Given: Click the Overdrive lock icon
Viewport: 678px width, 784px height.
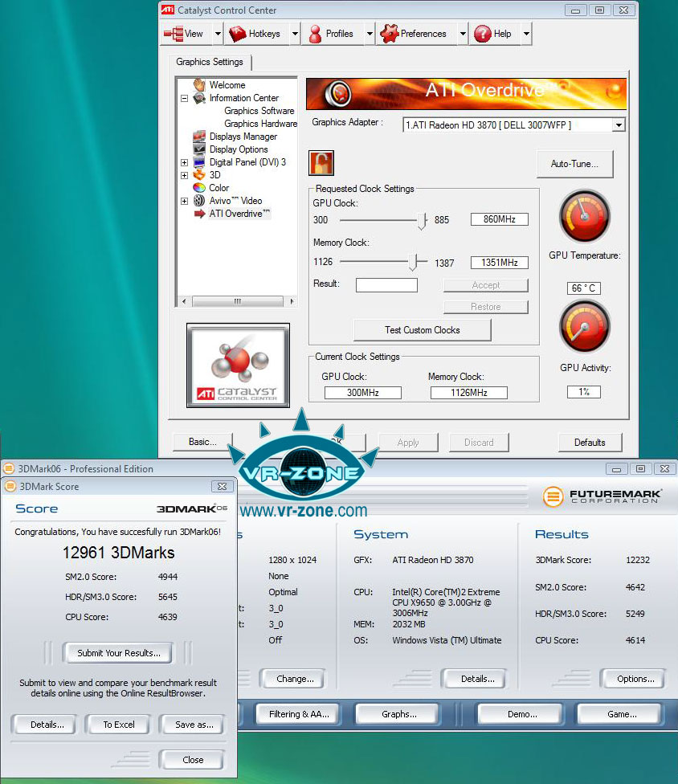Looking at the screenshot, I should pyautogui.click(x=321, y=162).
